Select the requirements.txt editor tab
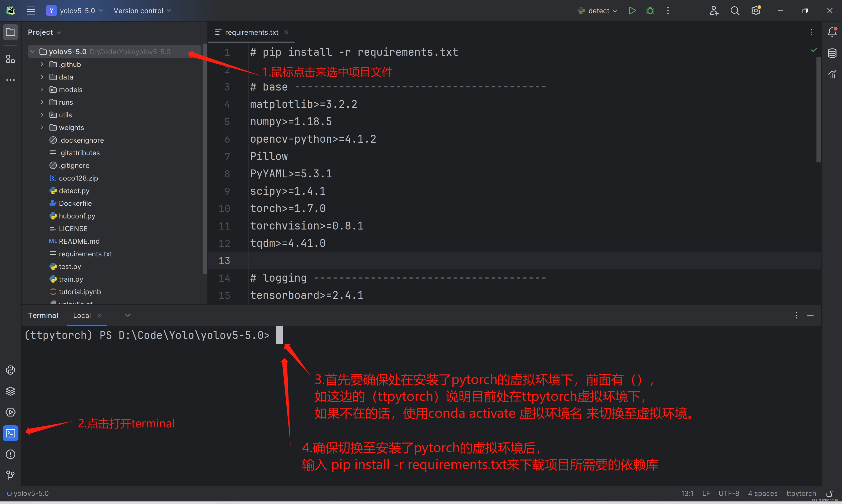This screenshot has width=842, height=504. tap(252, 32)
